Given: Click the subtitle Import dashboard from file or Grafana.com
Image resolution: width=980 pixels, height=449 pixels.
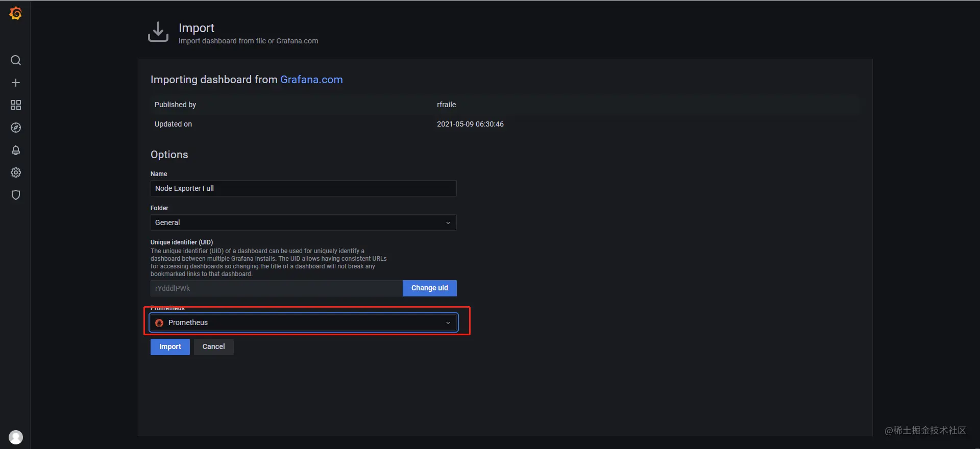Looking at the screenshot, I should click(x=248, y=41).
